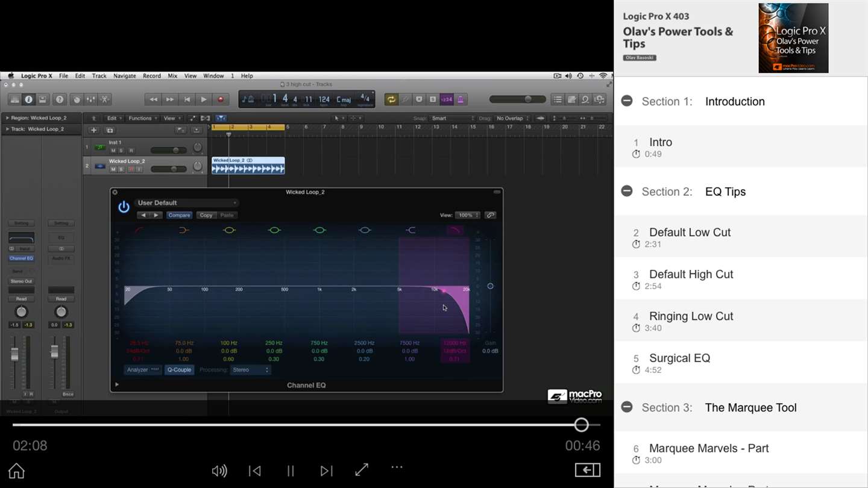Toggle the high cut filter band

(455, 230)
